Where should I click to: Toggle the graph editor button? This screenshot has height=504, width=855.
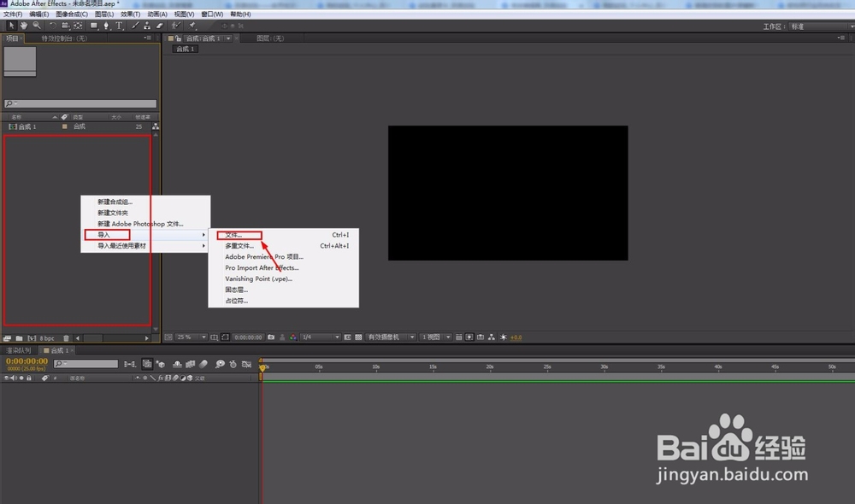(x=246, y=364)
